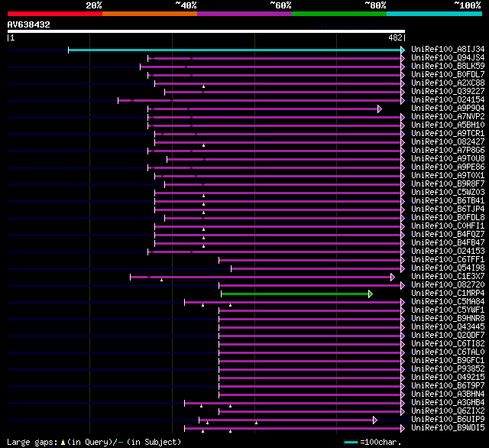Click the UniRef100_O82720 label

point(448,285)
